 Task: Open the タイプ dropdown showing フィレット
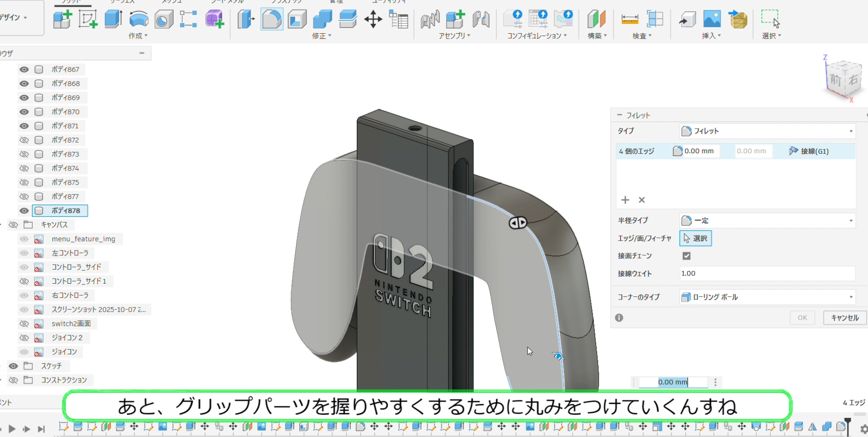pos(767,131)
